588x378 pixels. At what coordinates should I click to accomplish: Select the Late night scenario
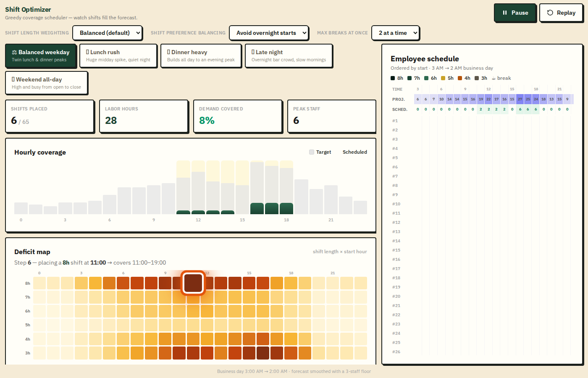(x=289, y=55)
